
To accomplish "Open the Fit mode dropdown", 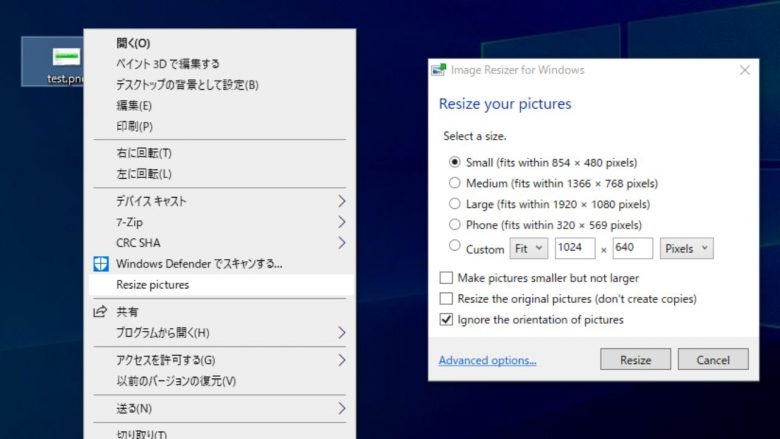I will (x=529, y=248).
